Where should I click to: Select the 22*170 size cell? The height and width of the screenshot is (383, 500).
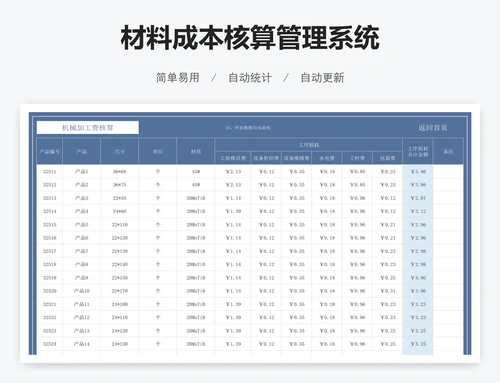point(119,291)
